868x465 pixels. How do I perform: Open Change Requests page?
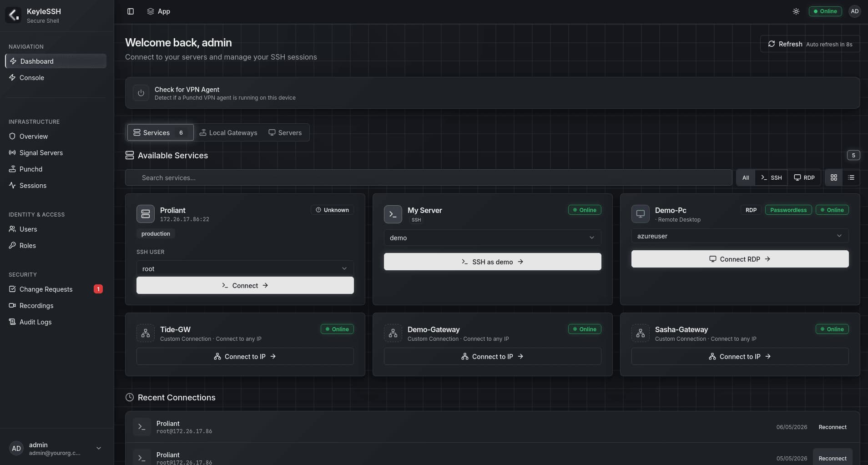(56, 289)
